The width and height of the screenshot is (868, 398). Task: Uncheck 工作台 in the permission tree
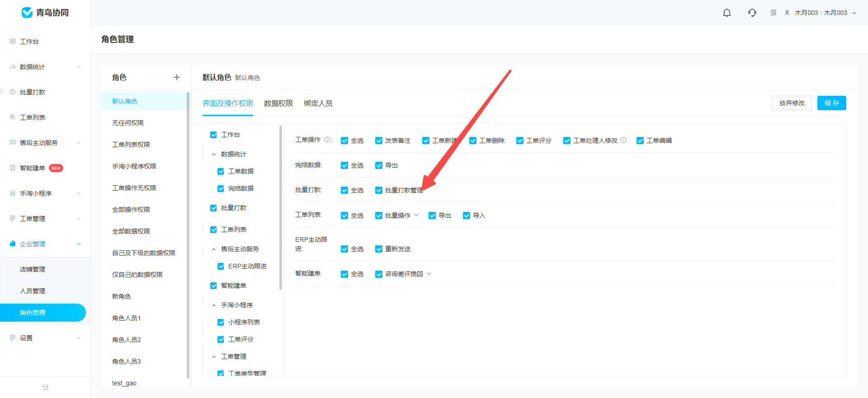coord(213,135)
